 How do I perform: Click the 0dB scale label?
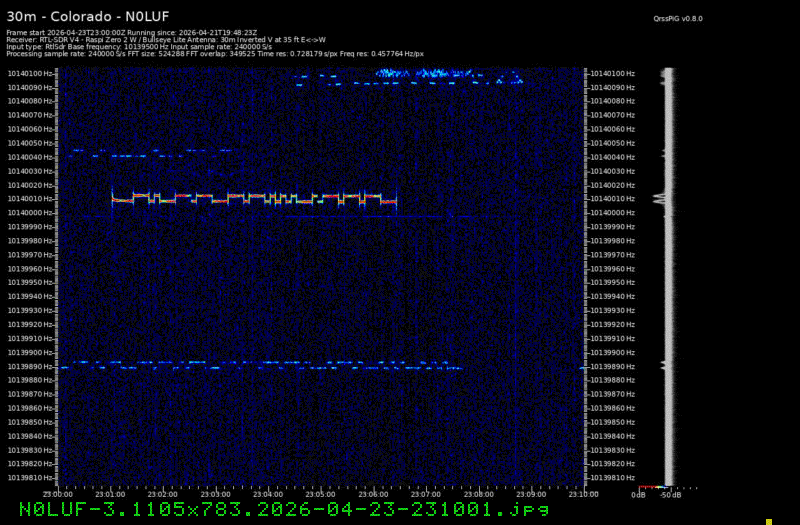[x=638, y=495]
